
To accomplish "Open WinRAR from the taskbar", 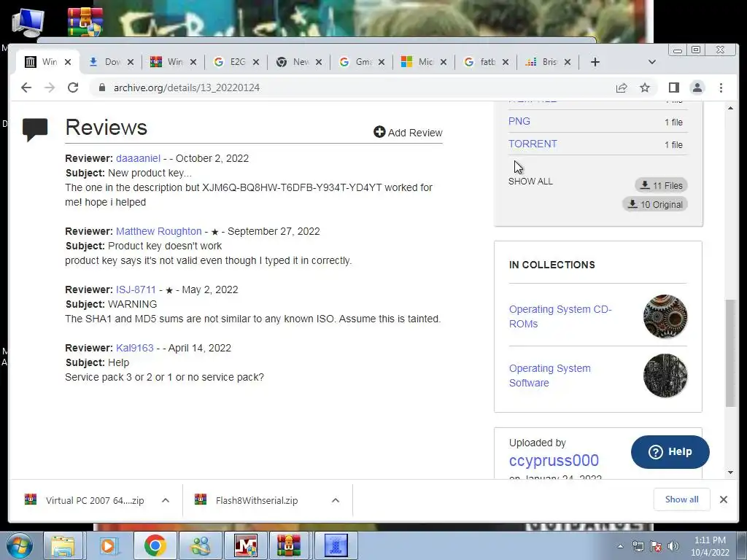I will [x=289, y=546].
